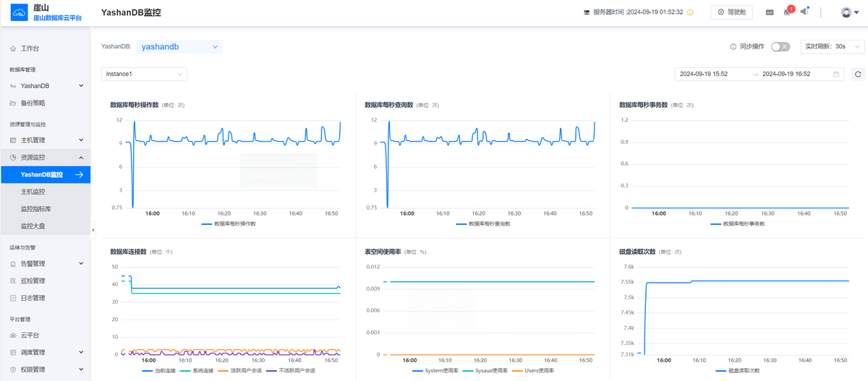Screen dimensions: 868x381
Task: Click the 调度管理 icon
Action: 13,352
